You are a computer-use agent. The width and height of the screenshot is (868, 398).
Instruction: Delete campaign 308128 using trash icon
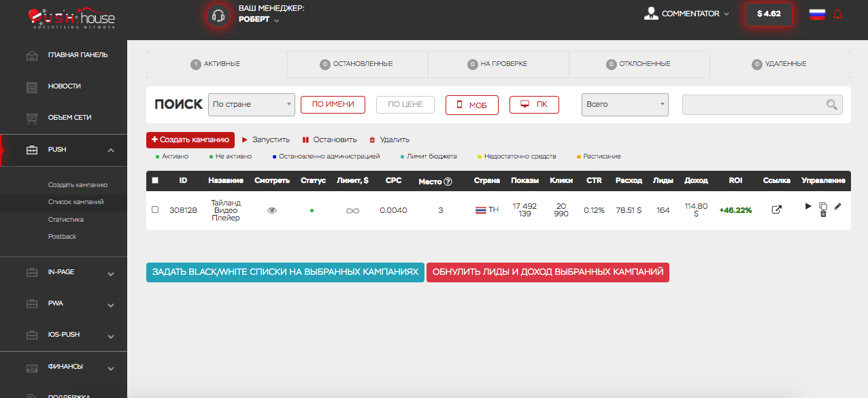[823, 214]
